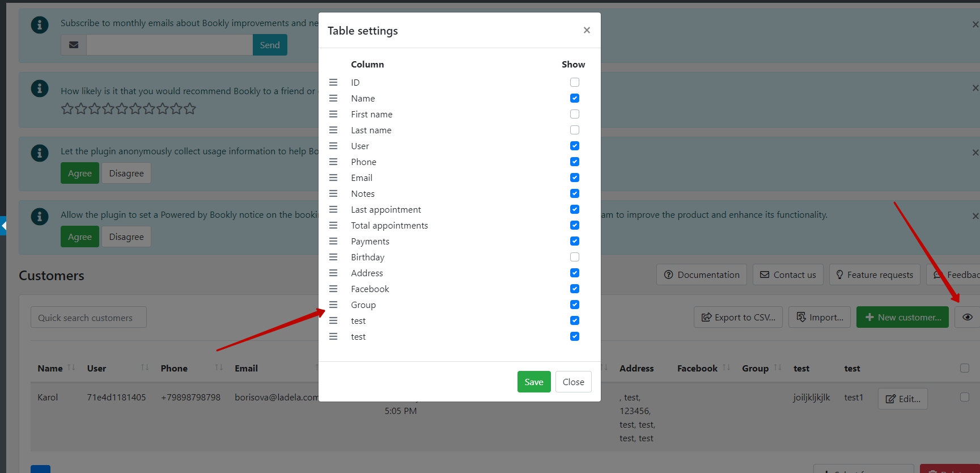Click drag handle next to Email row
Screen dimensions: 980x473
[x=333, y=178]
